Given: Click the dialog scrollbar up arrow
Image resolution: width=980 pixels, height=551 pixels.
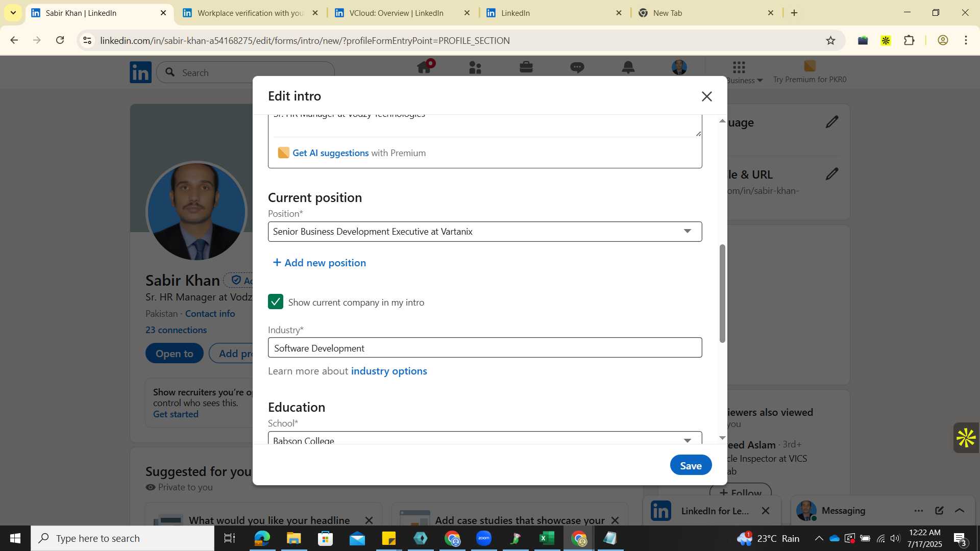Looking at the screenshot, I should point(722,120).
